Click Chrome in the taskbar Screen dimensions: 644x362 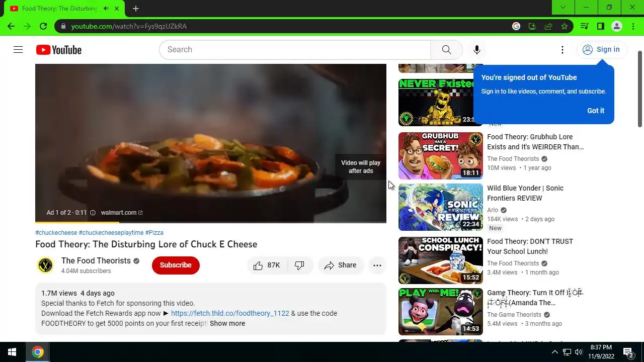38,352
